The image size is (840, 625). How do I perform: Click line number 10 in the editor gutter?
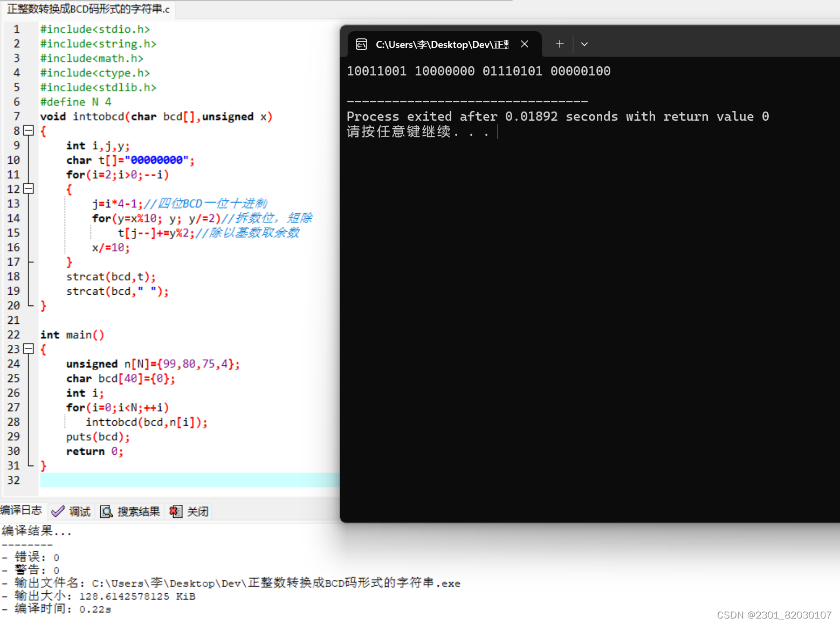(x=14, y=160)
